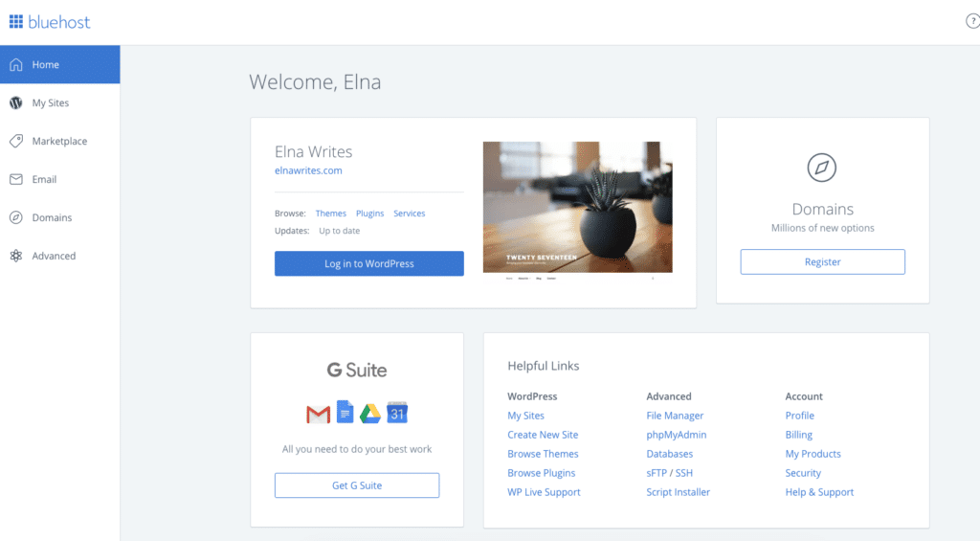Click the Helpful Links heading
Image resolution: width=980 pixels, height=541 pixels.
[544, 366]
